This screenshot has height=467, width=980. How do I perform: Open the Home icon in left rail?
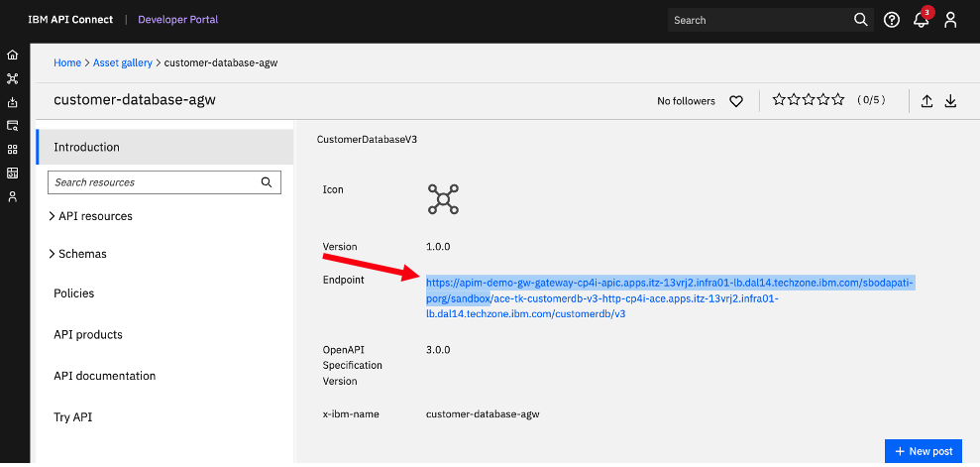13,55
